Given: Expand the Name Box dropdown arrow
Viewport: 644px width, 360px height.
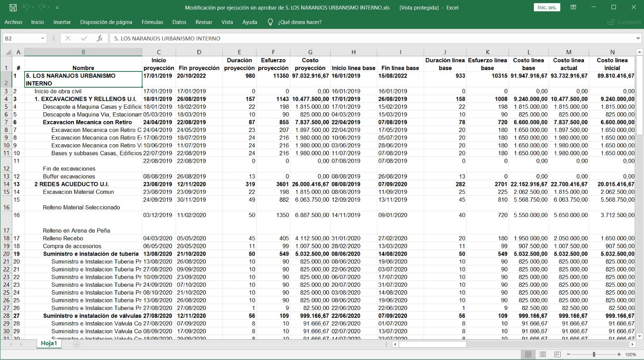Looking at the screenshot, I should point(43,39).
